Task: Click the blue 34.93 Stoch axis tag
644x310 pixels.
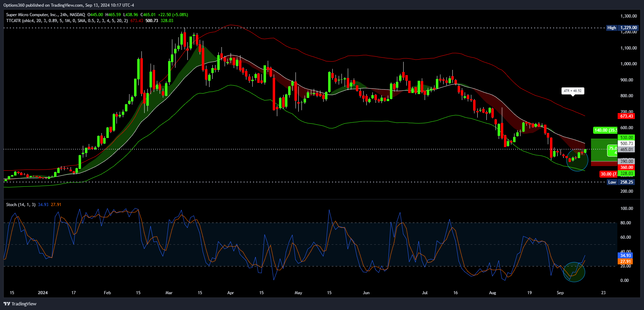Action: point(625,256)
